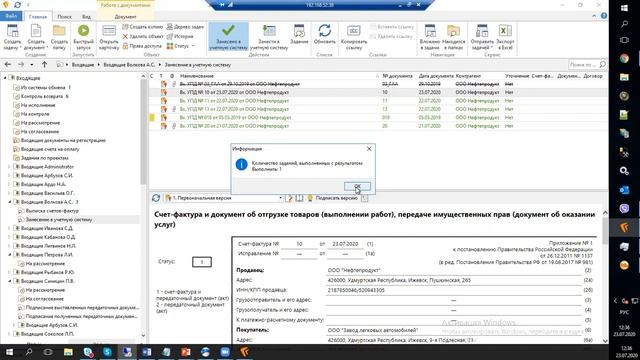Switch to the Главная ribbon tab
Screen dimensions: 640x360
click(38, 17)
